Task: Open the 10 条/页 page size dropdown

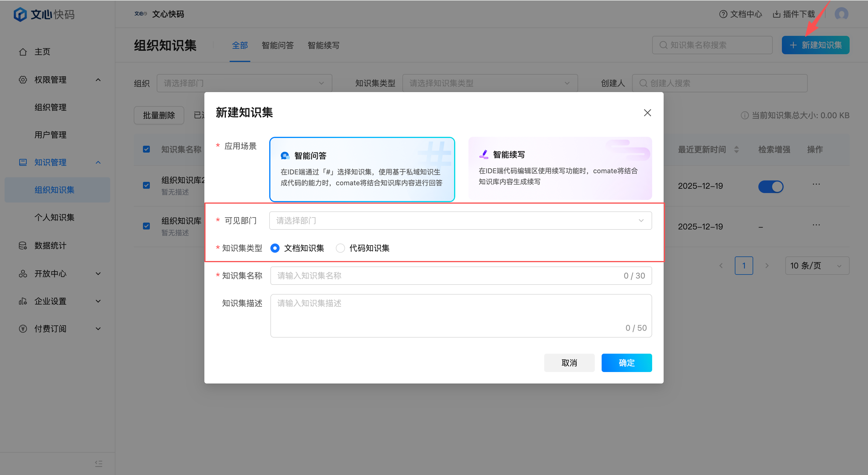Action: 817,266
